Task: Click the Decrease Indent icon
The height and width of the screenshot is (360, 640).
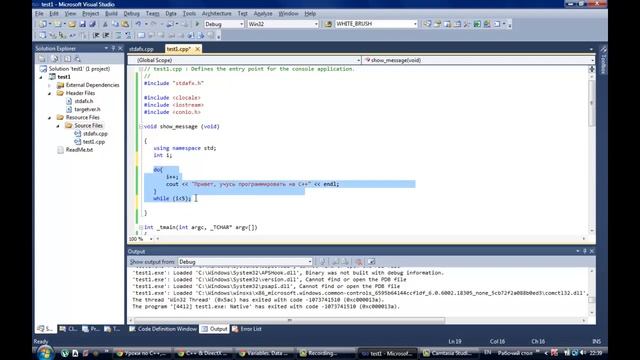Action: point(96,35)
